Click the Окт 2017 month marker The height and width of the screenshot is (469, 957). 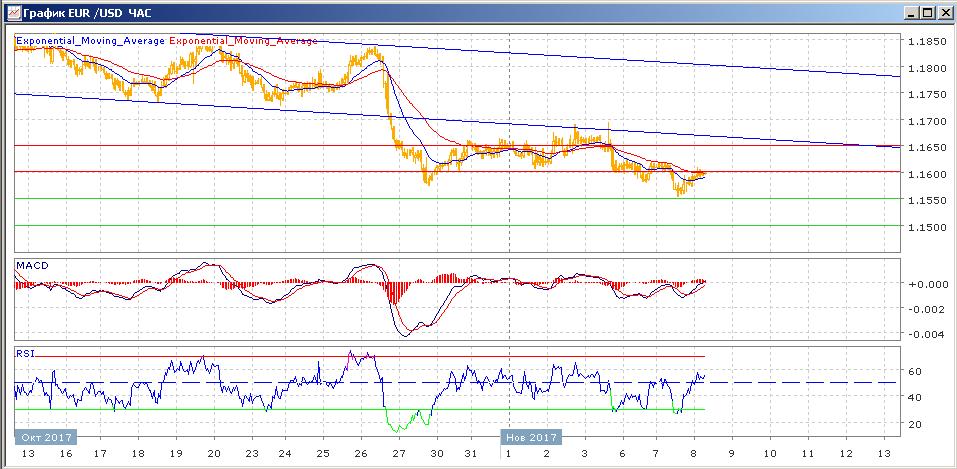coord(45,437)
